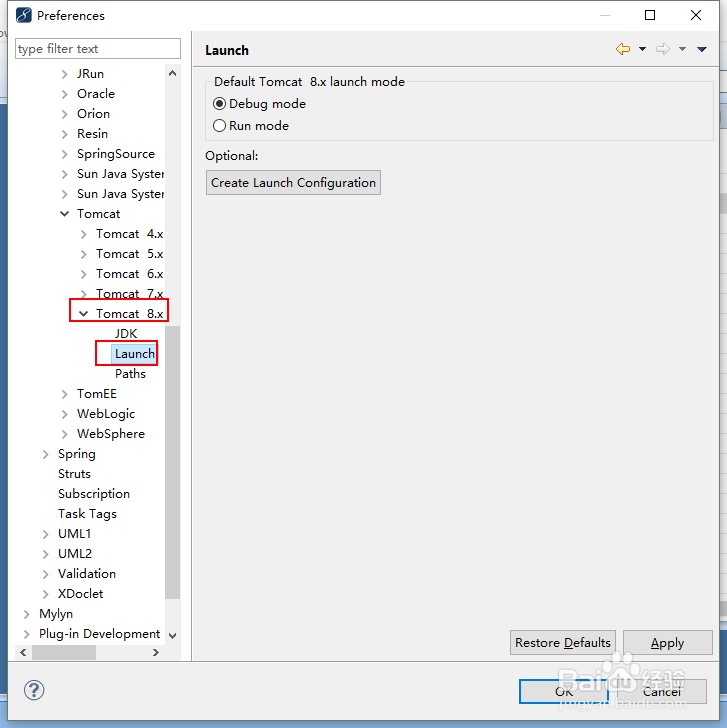The width and height of the screenshot is (727, 728).
Task: Expand the WebSphere tree node
Action: click(x=65, y=434)
